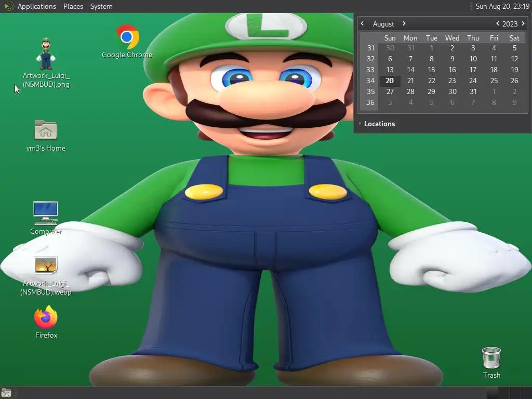
Task: Open the Google Chrome desktop icon
Action: pos(127,41)
